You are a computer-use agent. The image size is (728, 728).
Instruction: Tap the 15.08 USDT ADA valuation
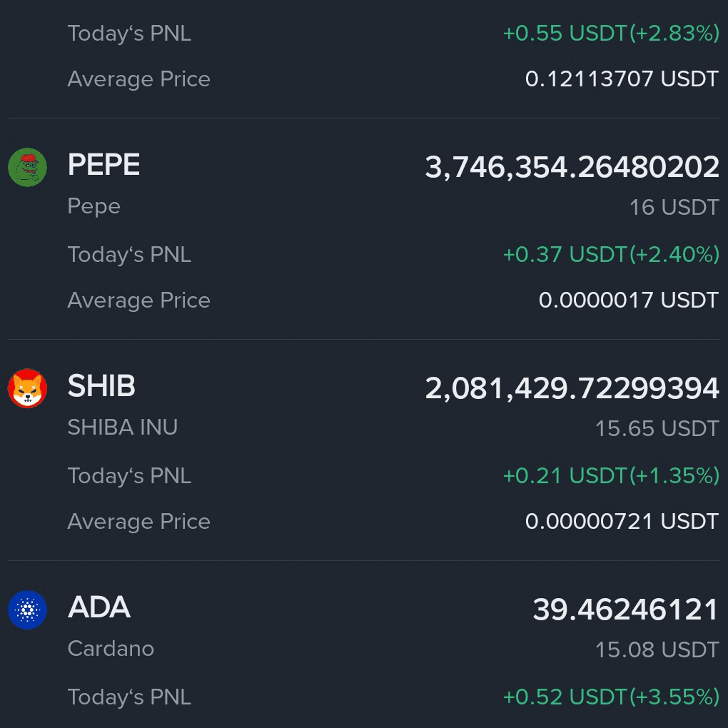[657, 649]
